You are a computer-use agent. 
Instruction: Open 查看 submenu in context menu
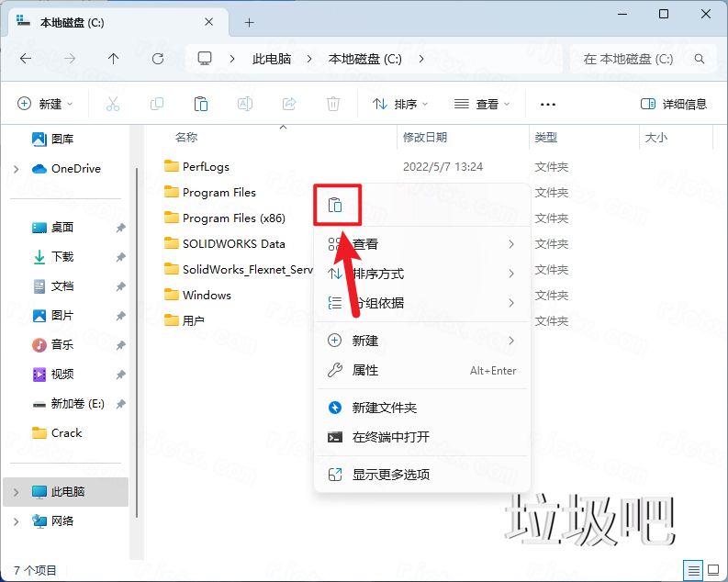(x=422, y=244)
